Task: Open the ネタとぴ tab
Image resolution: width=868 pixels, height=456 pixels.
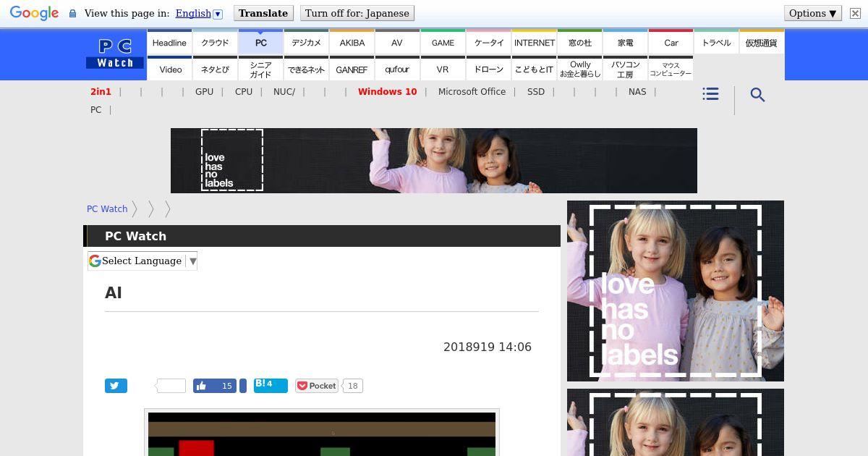Action: 215,69
